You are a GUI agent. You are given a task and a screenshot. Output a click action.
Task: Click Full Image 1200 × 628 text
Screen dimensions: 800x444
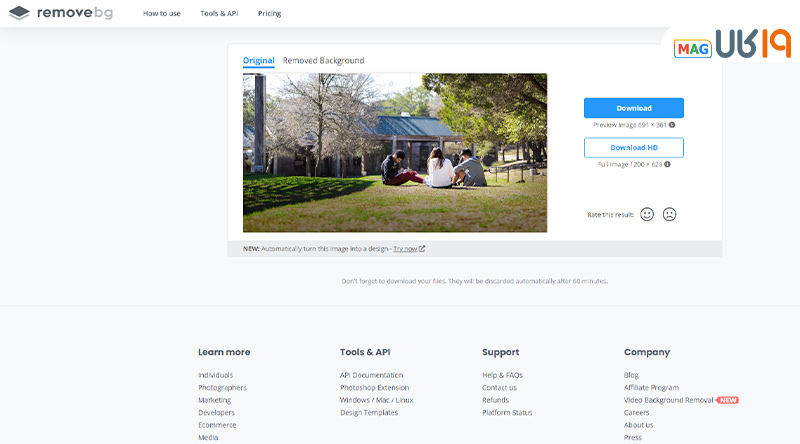click(630, 164)
